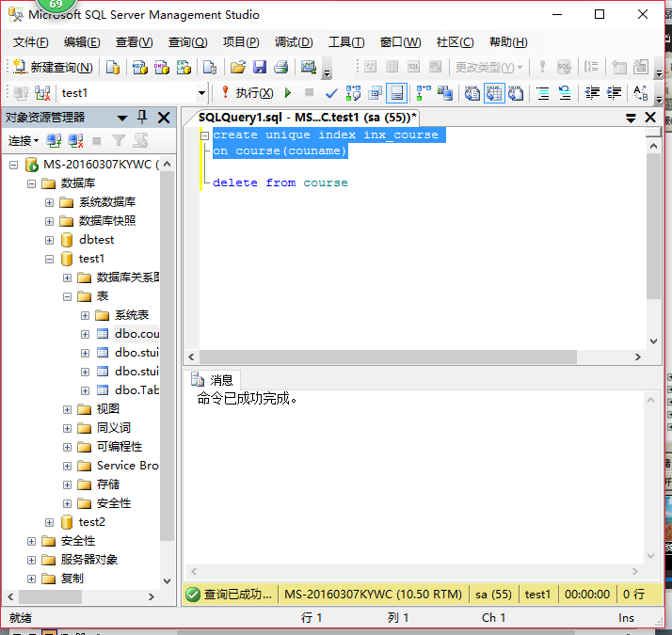This screenshot has width=672, height=635.
Task: Expand the dbo.Tab table node
Action: (85, 390)
